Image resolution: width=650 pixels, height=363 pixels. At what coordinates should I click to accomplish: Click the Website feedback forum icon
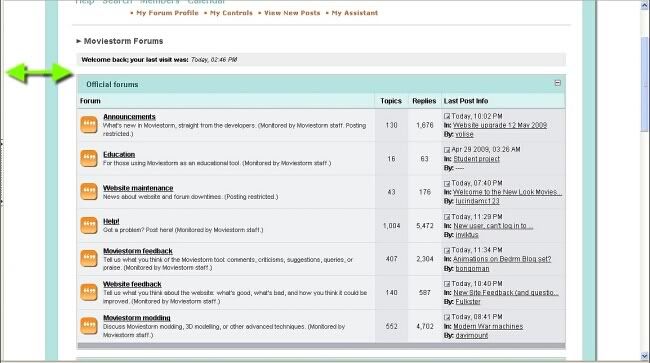(x=89, y=292)
